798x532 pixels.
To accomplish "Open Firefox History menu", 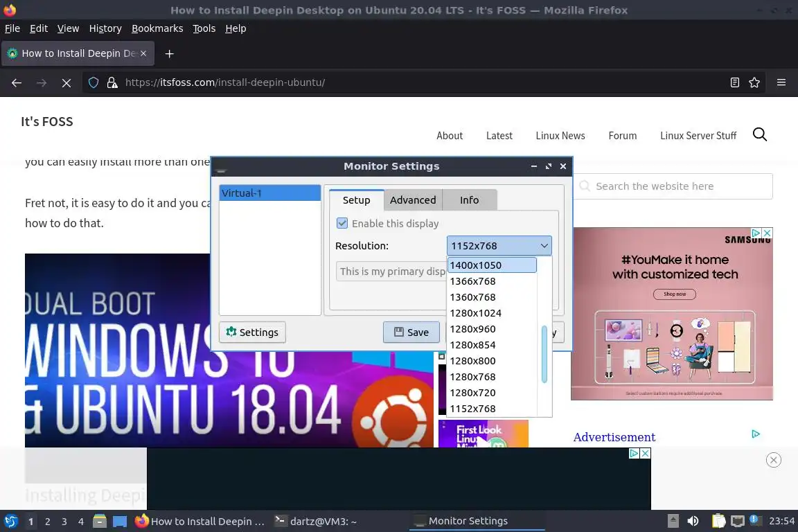I will (105, 28).
